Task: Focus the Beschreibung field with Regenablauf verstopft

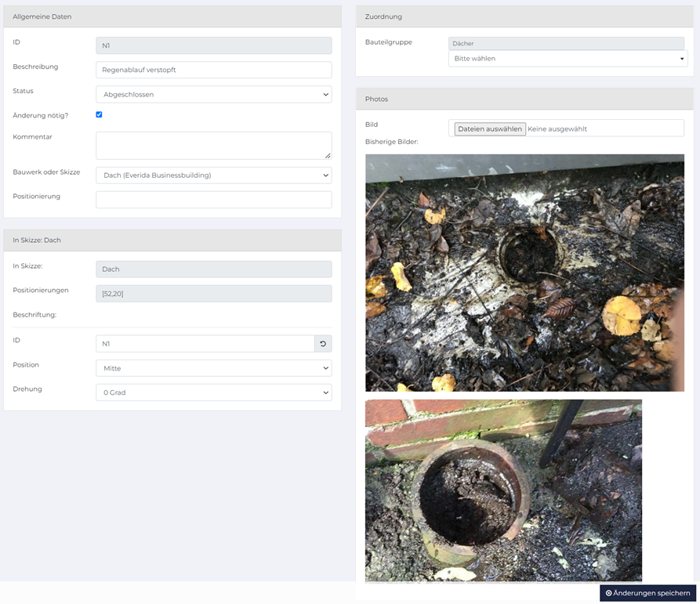Action: pyautogui.click(x=214, y=70)
